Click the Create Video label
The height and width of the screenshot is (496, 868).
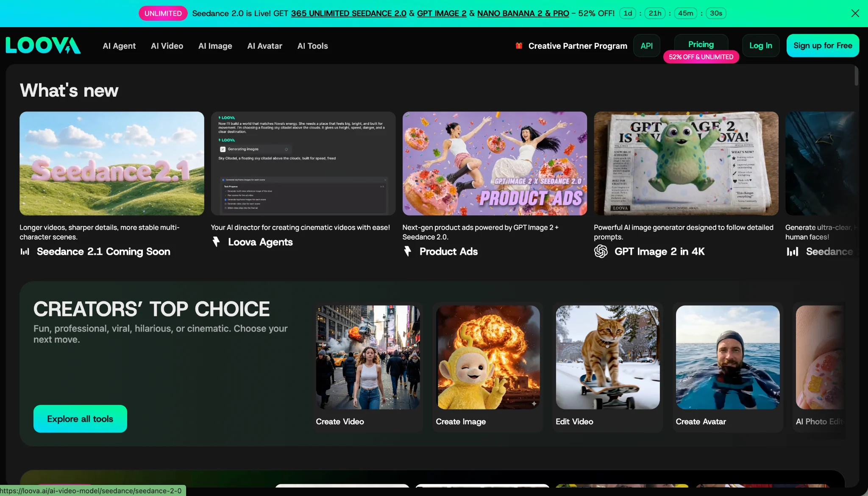(x=340, y=421)
